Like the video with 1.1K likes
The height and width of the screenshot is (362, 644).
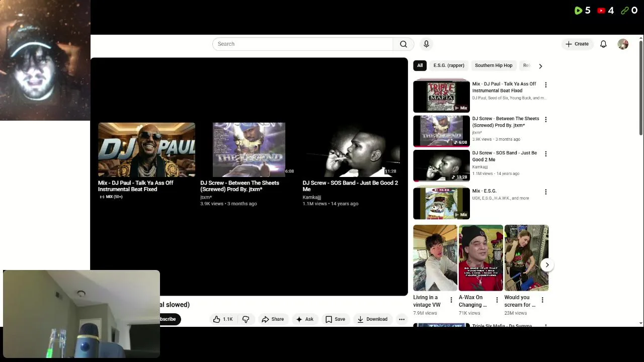pos(223,319)
